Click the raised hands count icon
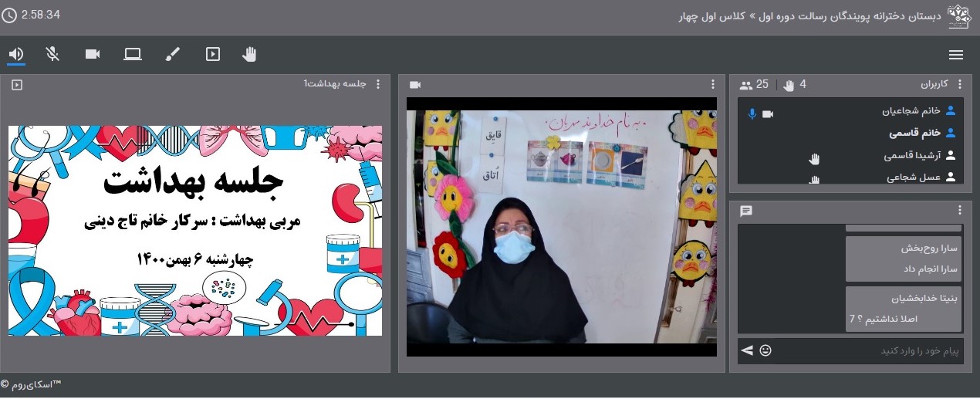 [789, 85]
